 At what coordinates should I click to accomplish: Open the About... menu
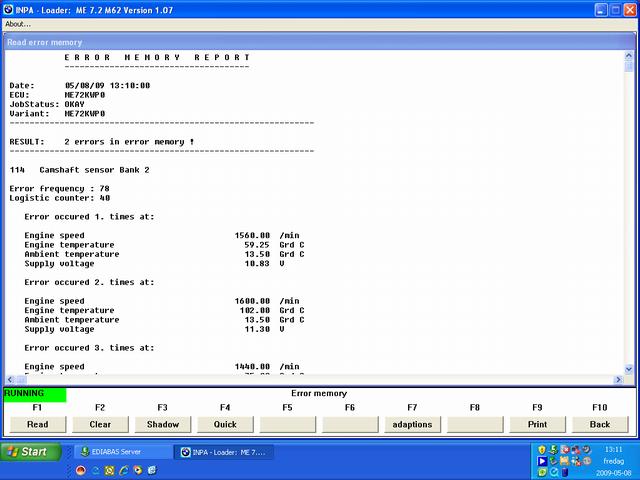(18, 24)
